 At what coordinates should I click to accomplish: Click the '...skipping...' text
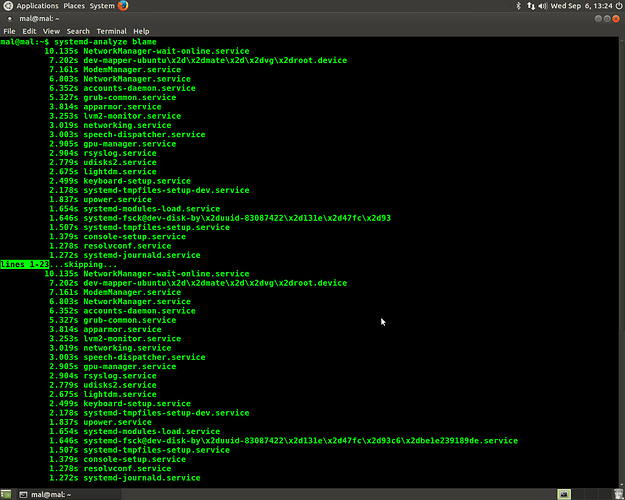point(83,264)
